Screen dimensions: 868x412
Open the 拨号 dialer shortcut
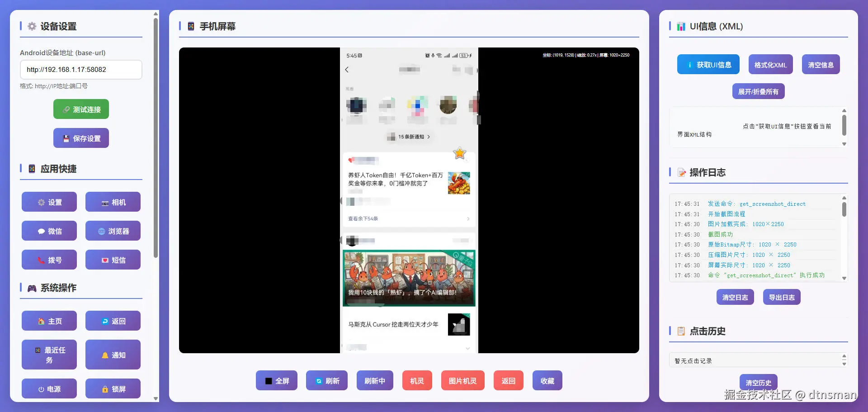tap(49, 260)
